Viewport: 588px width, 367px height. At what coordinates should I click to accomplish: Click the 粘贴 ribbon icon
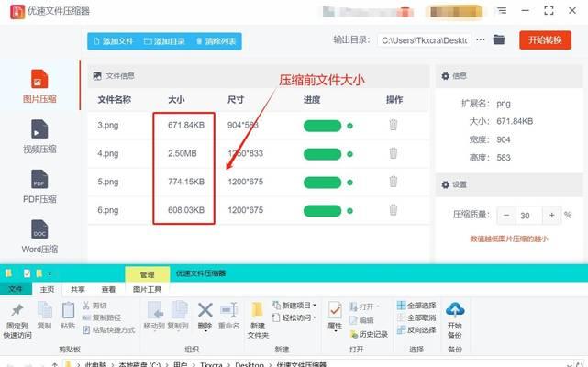[x=68, y=311]
